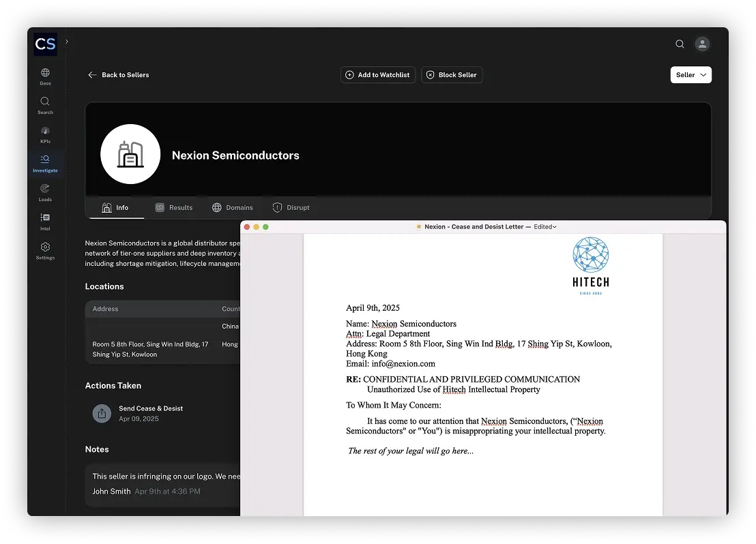Click the magnifier search icon top right
The height and width of the screenshot is (544, 756).
[x=680, y=44]
